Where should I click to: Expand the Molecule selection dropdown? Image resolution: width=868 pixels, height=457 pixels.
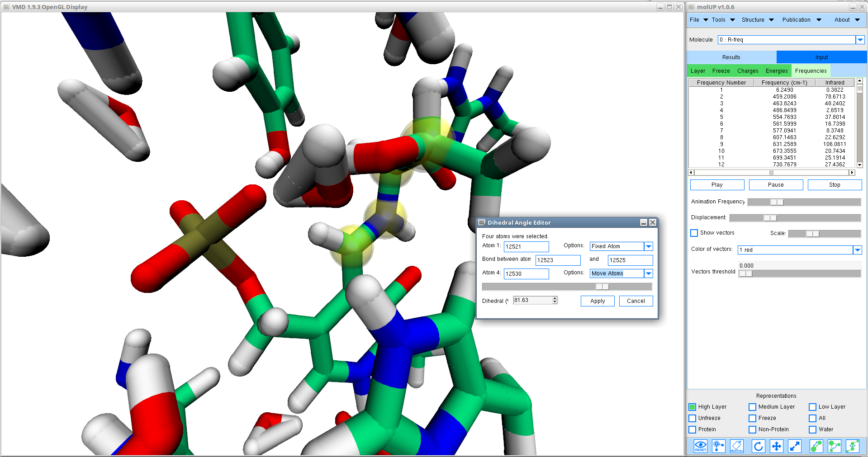[x=860, y=40]
